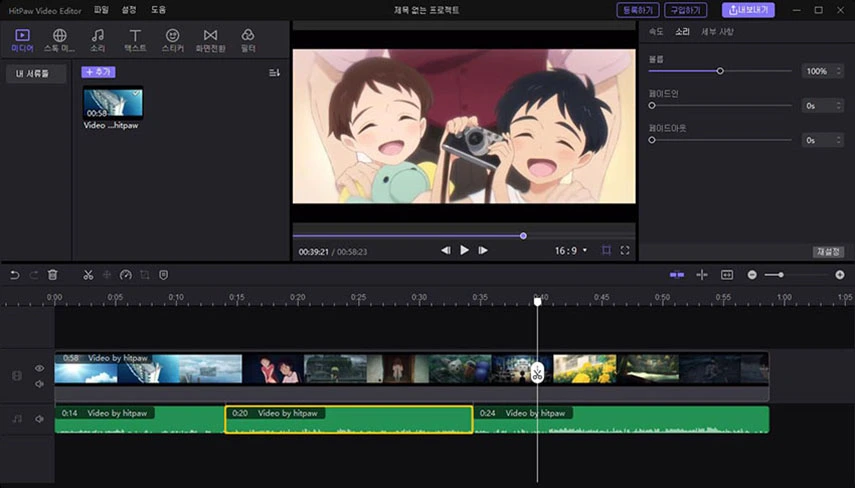The height and width of the screenshot is (488, 855).
Task: Open the Sound (소리) music note tab
Action: pos(98,40)
